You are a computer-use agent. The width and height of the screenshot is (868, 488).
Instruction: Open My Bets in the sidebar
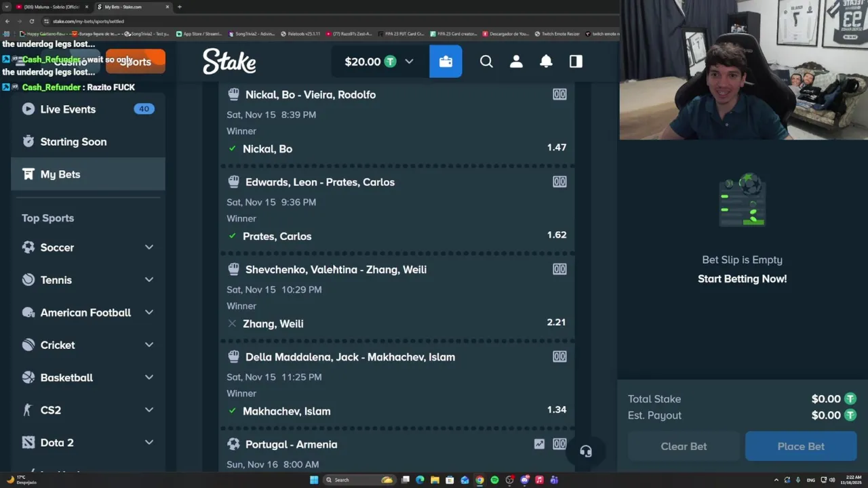coord(88,174)
